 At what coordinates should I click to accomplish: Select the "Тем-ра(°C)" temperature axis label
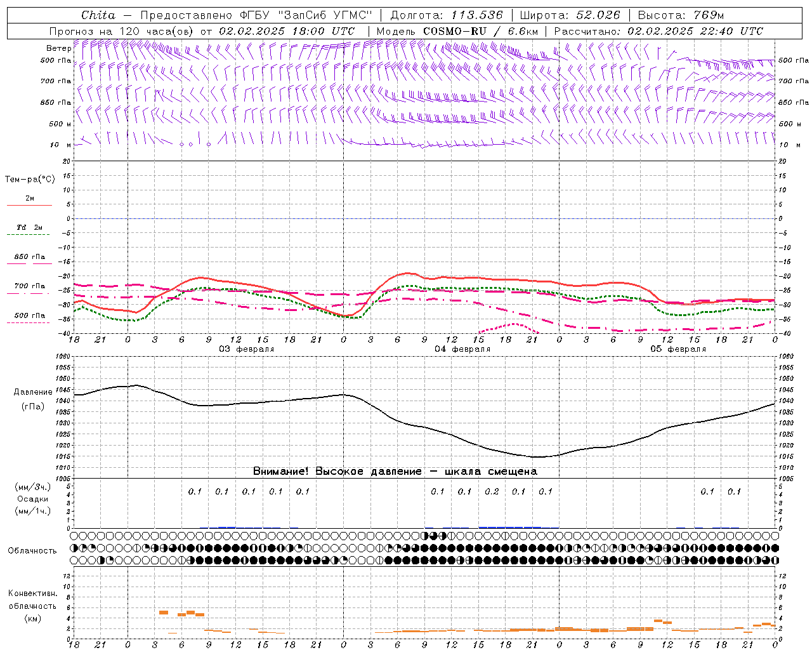[x=30, y=180]
